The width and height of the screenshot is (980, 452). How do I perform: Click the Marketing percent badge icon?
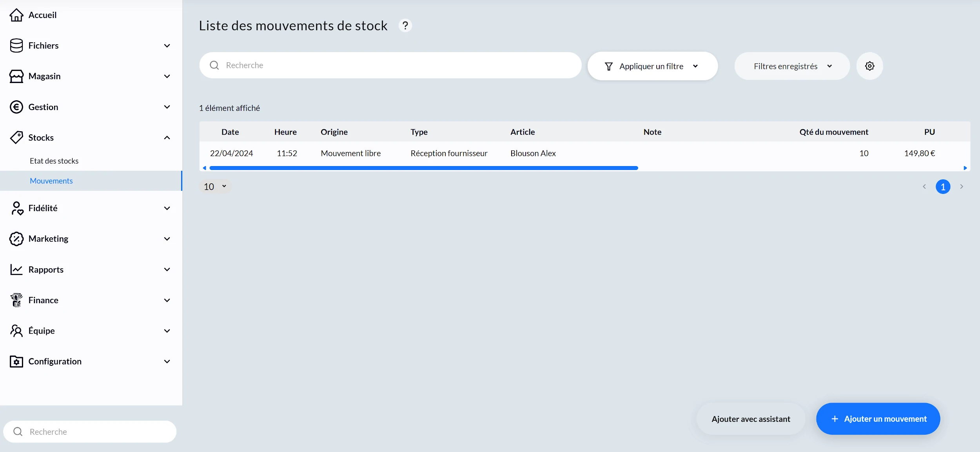click(16, 239)
